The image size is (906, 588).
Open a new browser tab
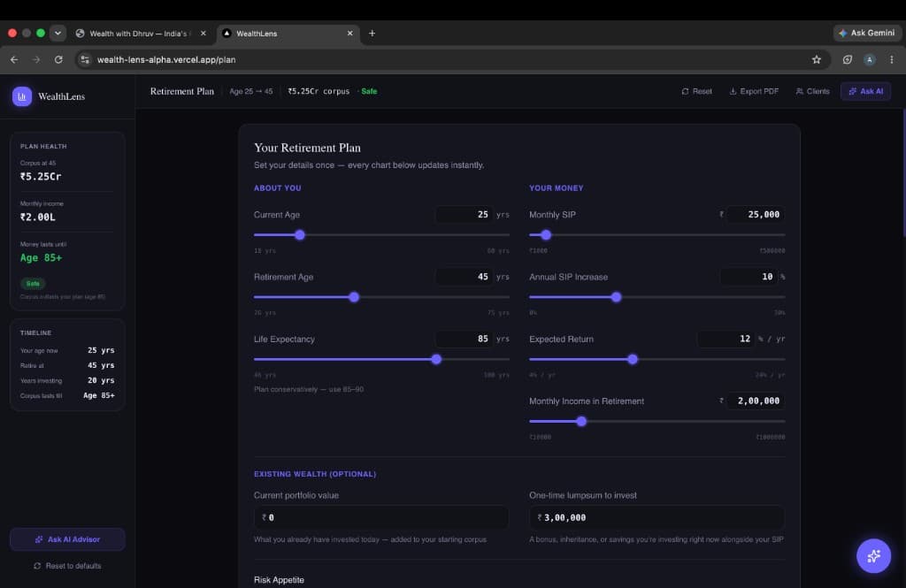(372, 34)
